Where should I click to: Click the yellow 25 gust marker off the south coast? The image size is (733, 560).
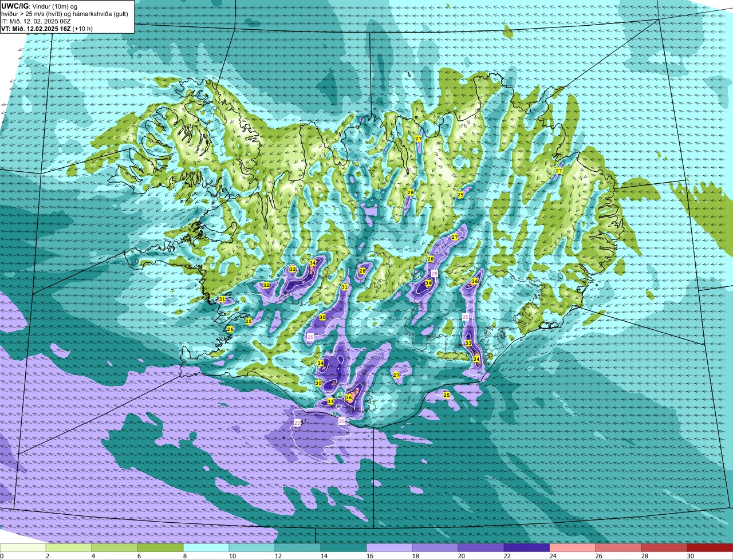pyautogui.click(x=447, y=395)
